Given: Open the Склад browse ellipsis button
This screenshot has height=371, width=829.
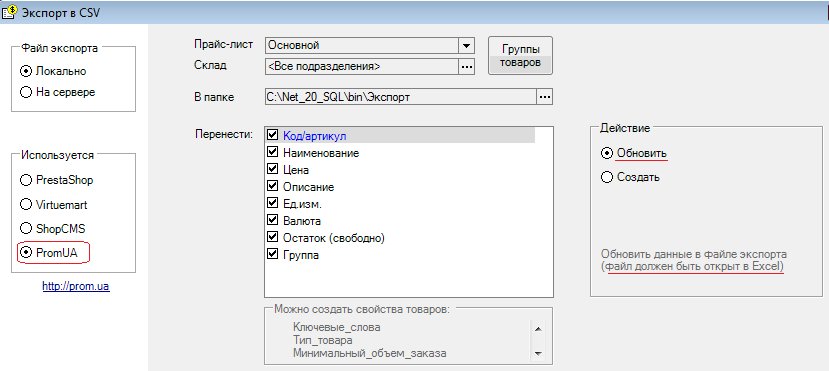Looking at the screenshot, I should coord(466,67).
